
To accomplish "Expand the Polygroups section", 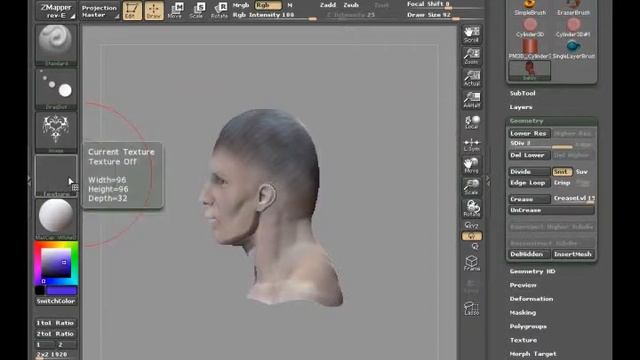I will coord(528,327).
